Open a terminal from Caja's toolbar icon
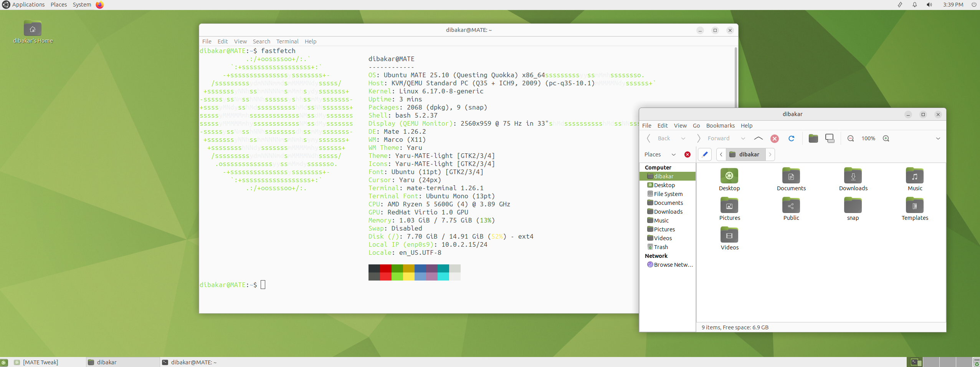980x367 pixels. (x=830, y=138)
